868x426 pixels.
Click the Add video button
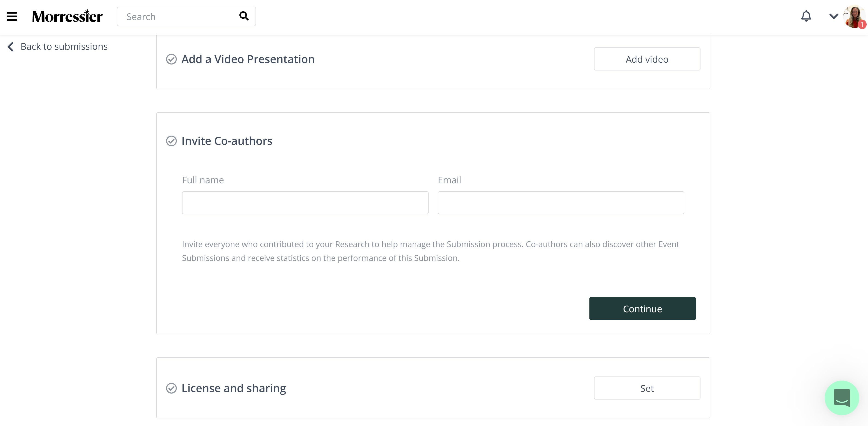point(647,59)
